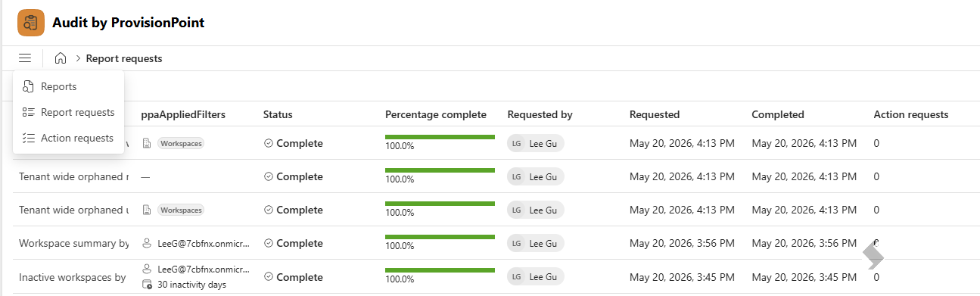
Task: Click the 30 inactivity days calendar icon
Action: pos(147,285)
